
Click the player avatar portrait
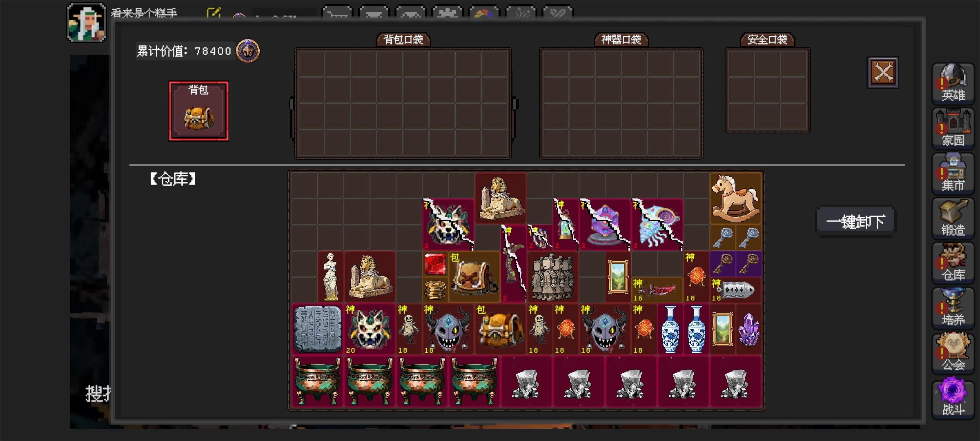(87, 22)
